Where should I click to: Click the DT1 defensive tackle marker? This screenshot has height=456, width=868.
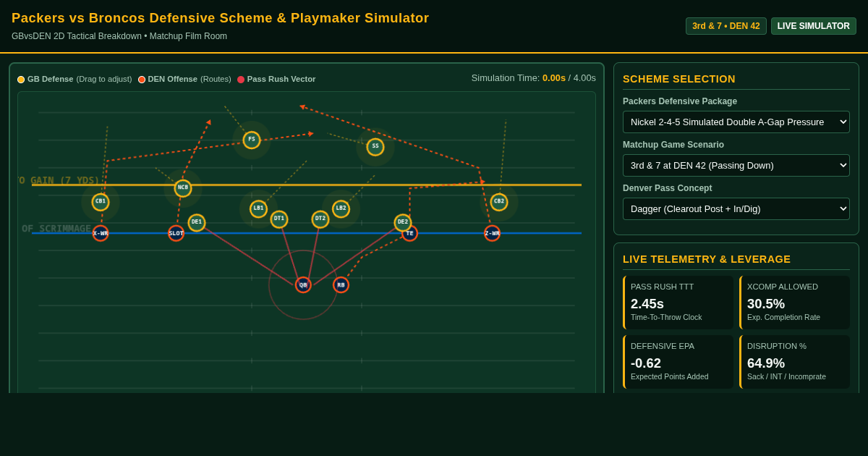[279, 219]
